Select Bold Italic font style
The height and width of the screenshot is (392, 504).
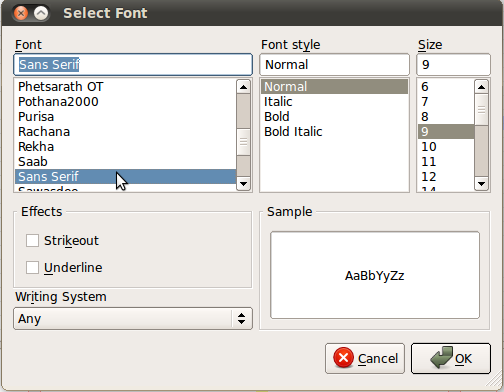pyautogui.click(x=293, y=132)
